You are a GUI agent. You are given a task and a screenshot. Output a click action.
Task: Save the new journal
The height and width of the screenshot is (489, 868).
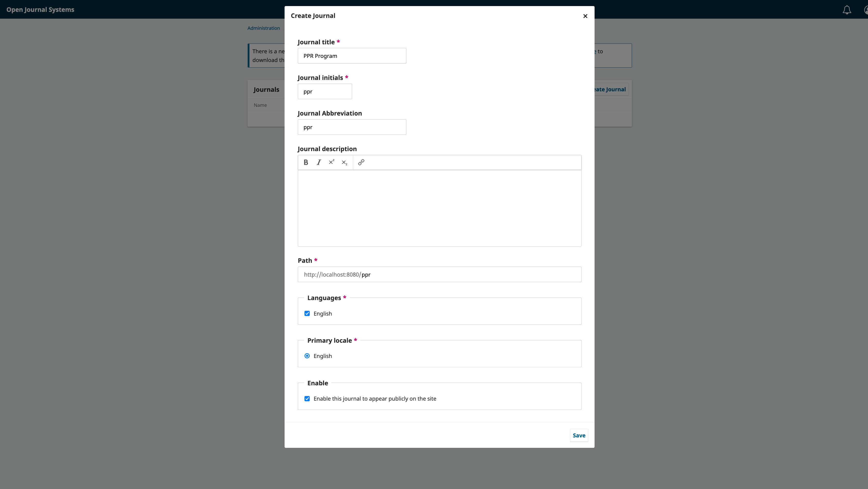click(x=579, y=435)
